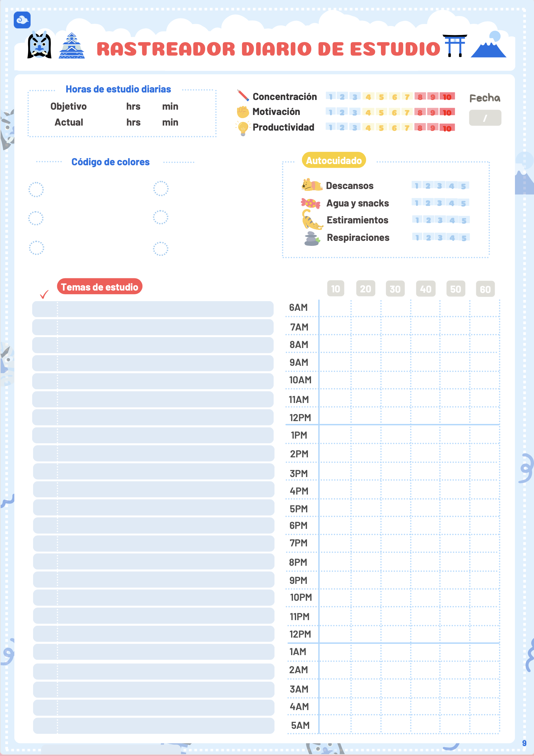Click the torii gate icon

[455, 45]
